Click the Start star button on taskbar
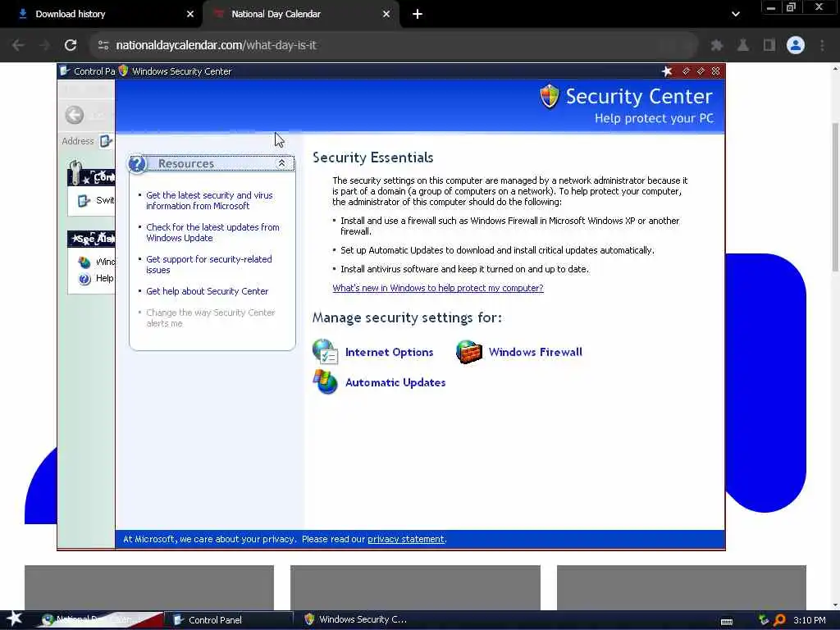The width and height of the screenshot is (840, 630). click(15, 619)
